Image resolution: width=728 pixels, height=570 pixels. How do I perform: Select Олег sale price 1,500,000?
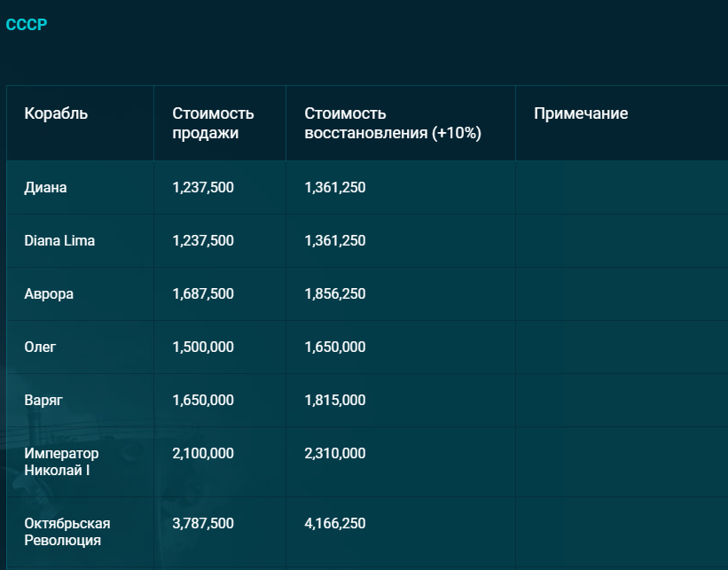[203, 347]
